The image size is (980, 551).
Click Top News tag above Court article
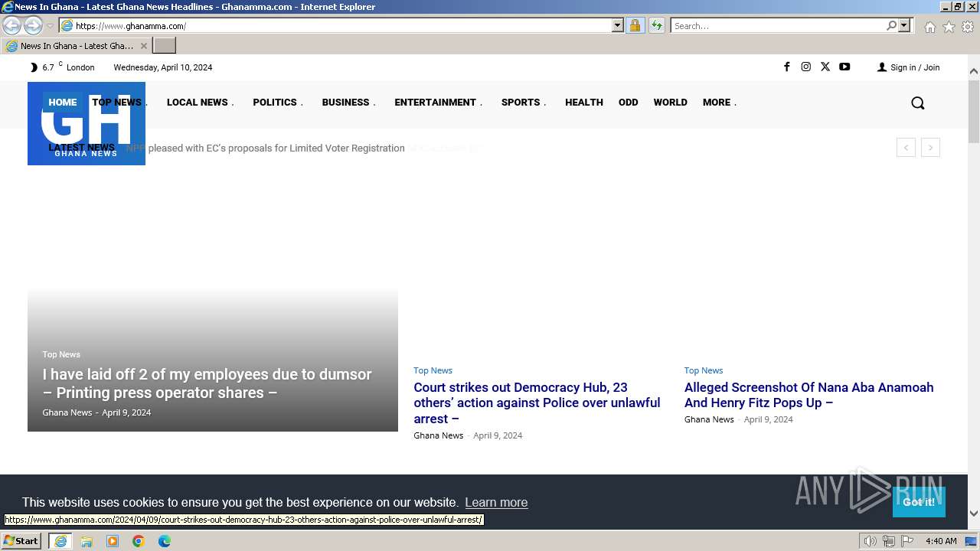click(x=433, y=370)
